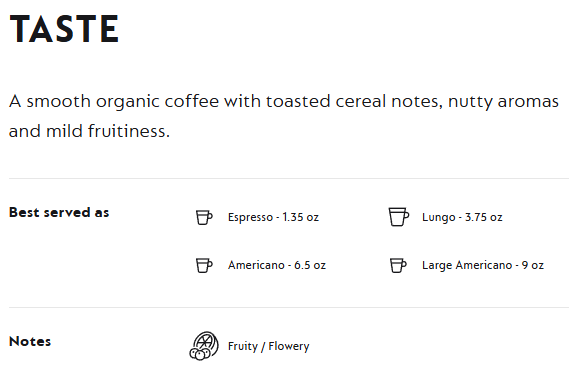Select the Large Americano - 9 oz label
This screenshot has height=370, width=572.
tap(483, 265)
